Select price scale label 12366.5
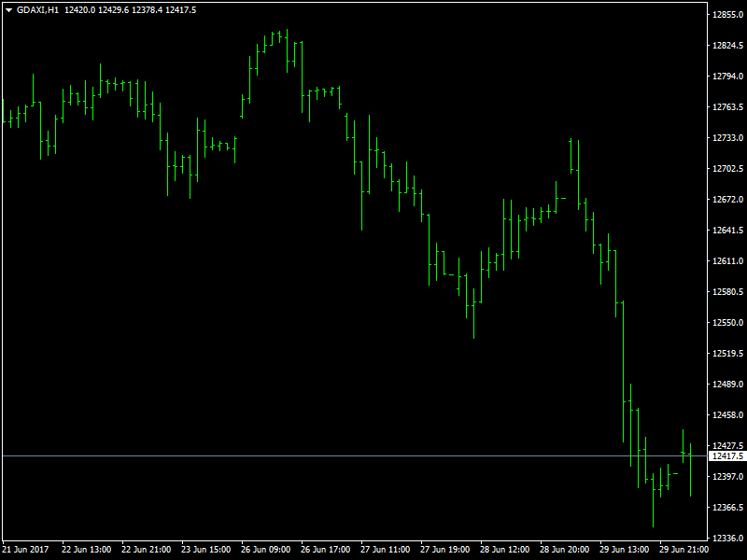 click(727, 508)
